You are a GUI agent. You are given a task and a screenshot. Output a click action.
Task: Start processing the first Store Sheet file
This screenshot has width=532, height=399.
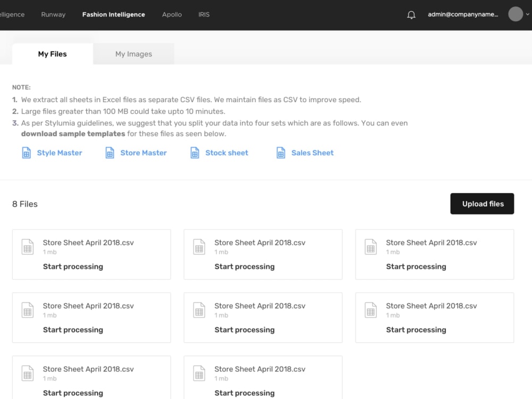pos(73,266)
